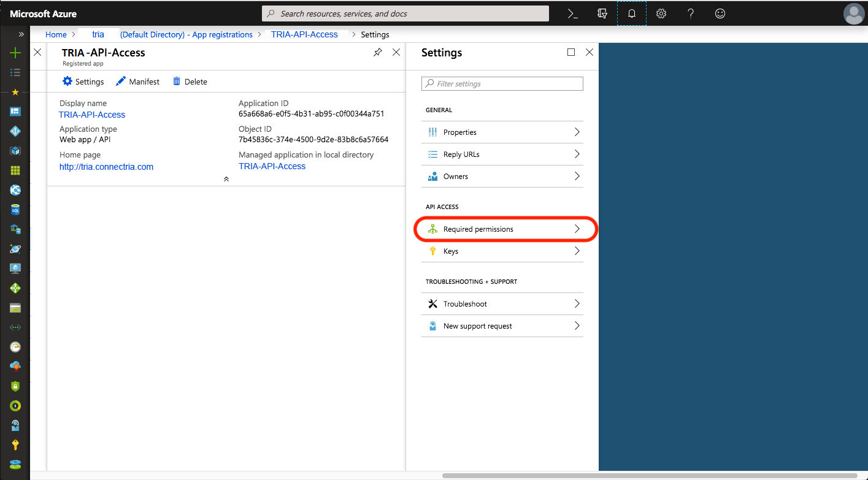Viewport: 868px width, 480px height.
Task: Maximize the Settings blade
Action: click(571, 53)
